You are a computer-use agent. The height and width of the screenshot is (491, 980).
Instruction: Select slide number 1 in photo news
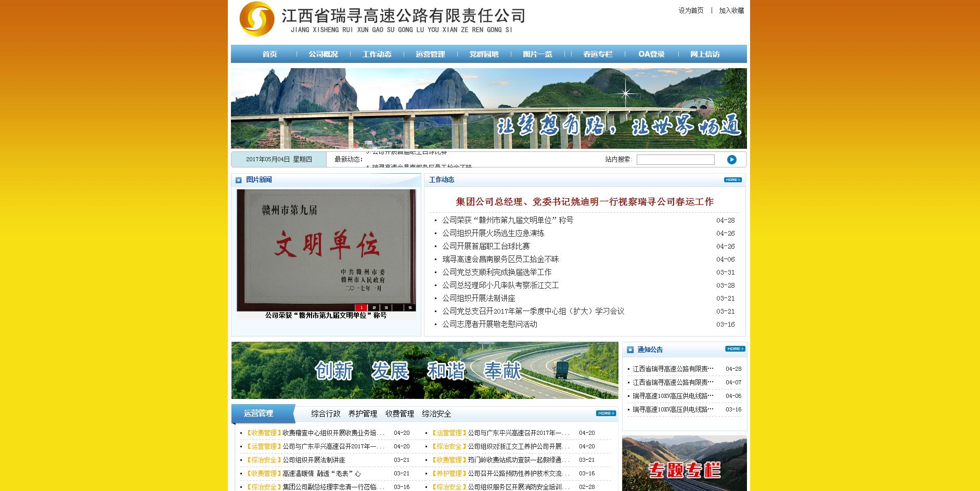[361, 307]
